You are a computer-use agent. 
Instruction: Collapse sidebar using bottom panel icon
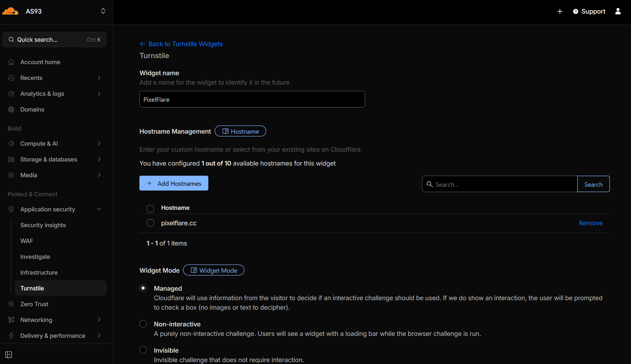coord(9,355)
